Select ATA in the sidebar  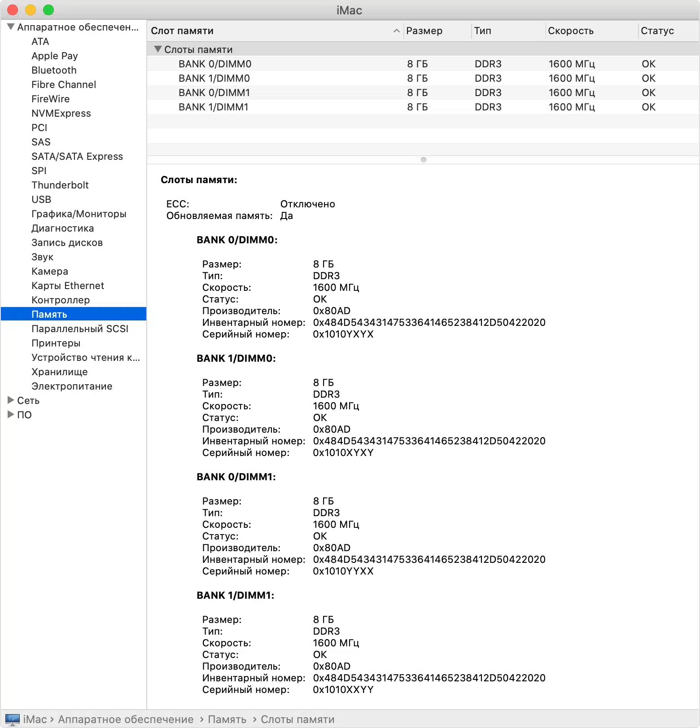click(x=40, y=41)
